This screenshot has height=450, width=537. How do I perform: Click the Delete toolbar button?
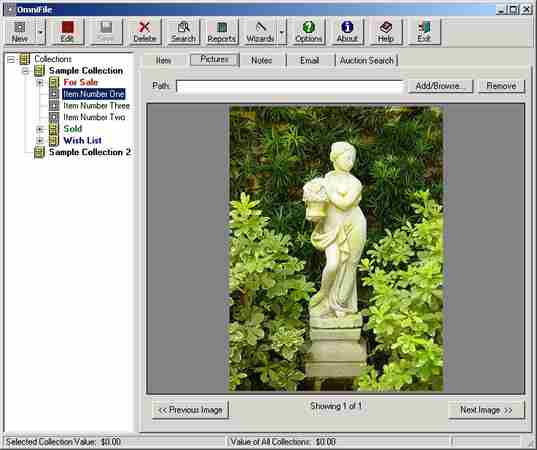[x=144, y=32]
